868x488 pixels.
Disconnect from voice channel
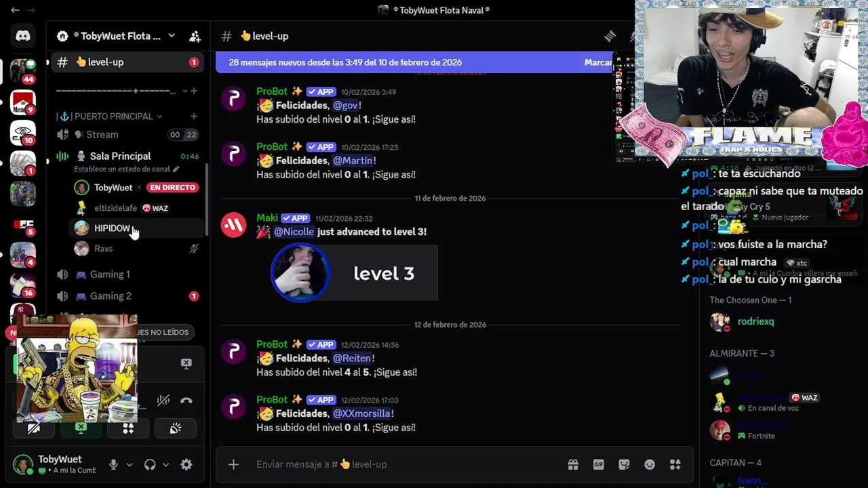pos(186,401)
